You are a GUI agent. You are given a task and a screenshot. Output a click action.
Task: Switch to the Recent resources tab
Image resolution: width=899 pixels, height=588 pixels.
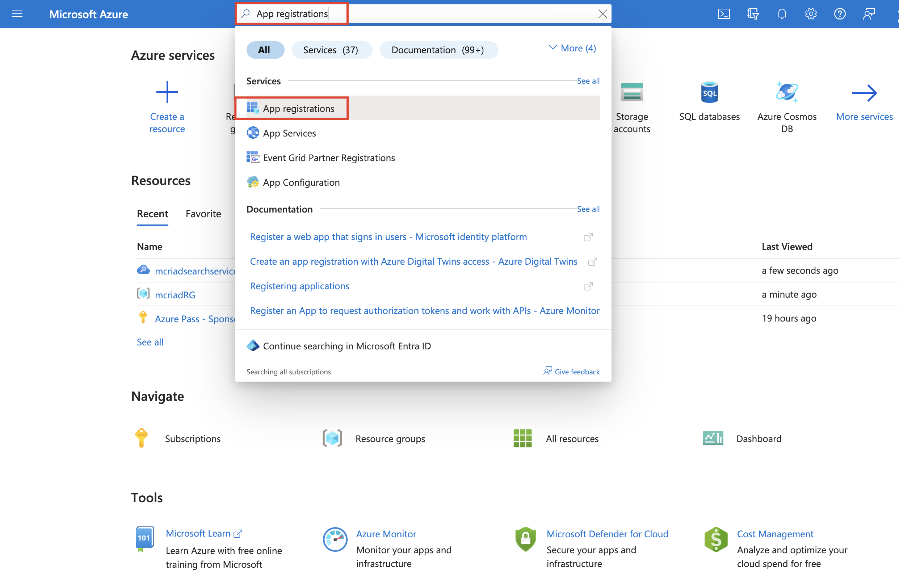coord(152,214)
